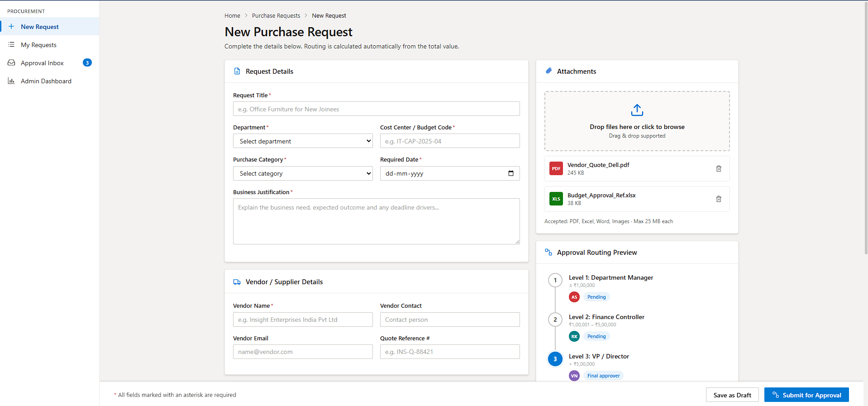The image size is (868, 406).
Task: Click the Final approver tag
Action: [603, 376]
